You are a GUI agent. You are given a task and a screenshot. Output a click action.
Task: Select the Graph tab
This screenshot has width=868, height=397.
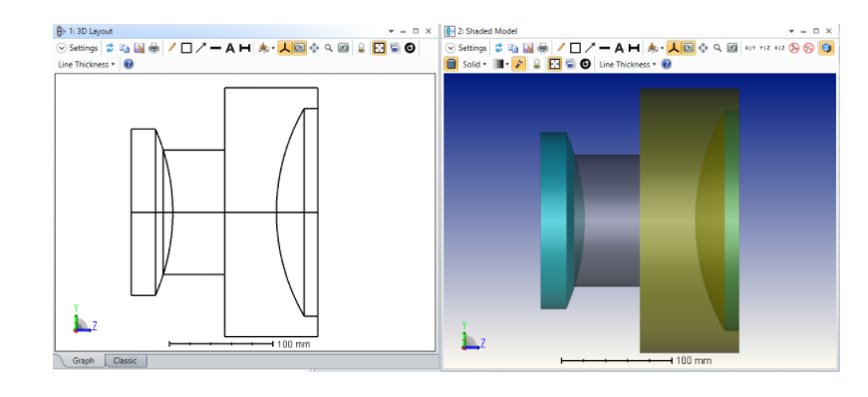(x=84, y=361)
